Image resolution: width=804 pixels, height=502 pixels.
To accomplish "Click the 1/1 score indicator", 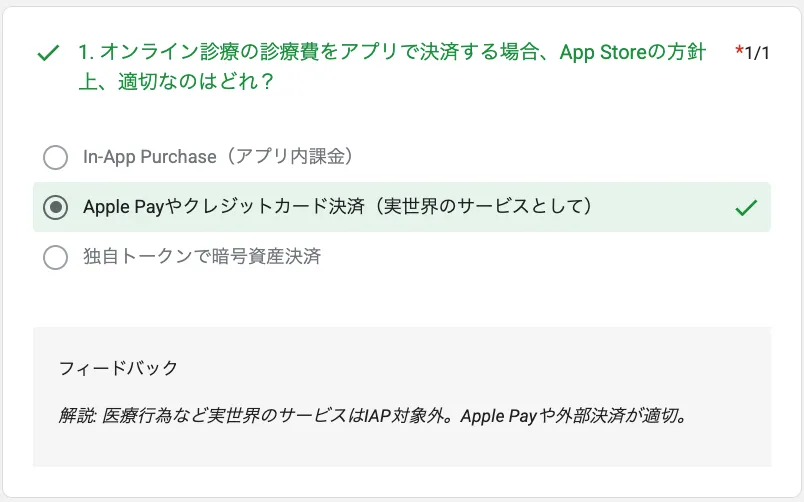I will 757,53.
